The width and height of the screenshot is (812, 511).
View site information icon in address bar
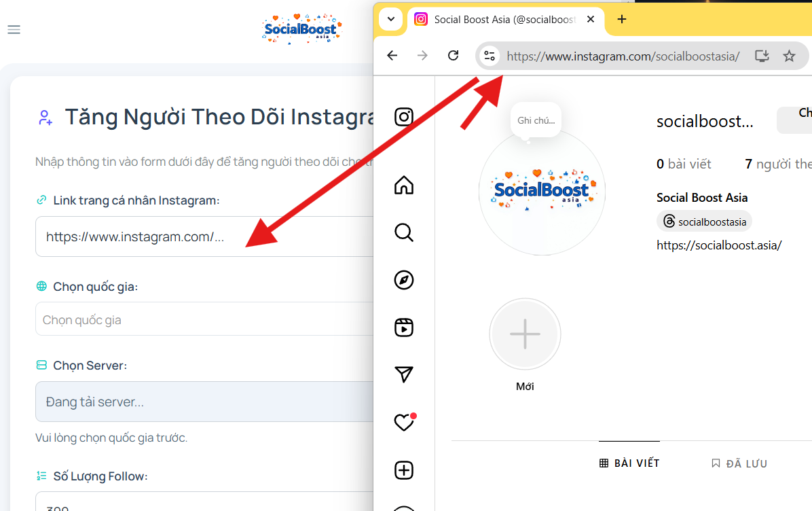point(490,56)
